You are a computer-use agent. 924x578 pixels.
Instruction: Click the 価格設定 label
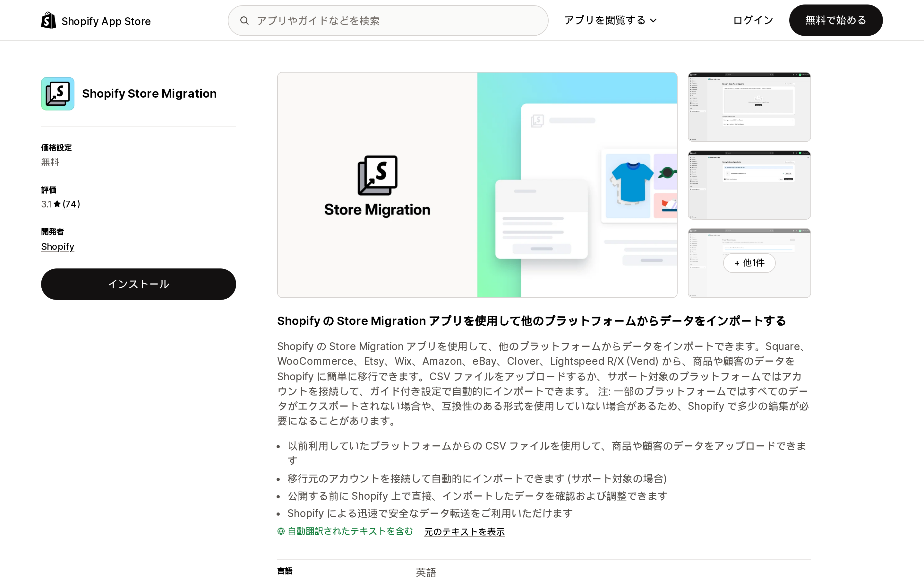[56, 148]
